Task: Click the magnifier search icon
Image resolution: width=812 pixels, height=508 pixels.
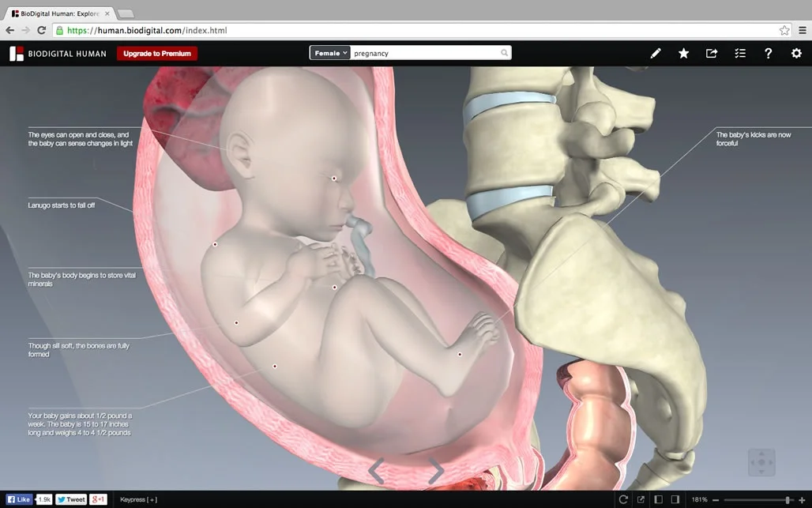Action: click(505, 54)
